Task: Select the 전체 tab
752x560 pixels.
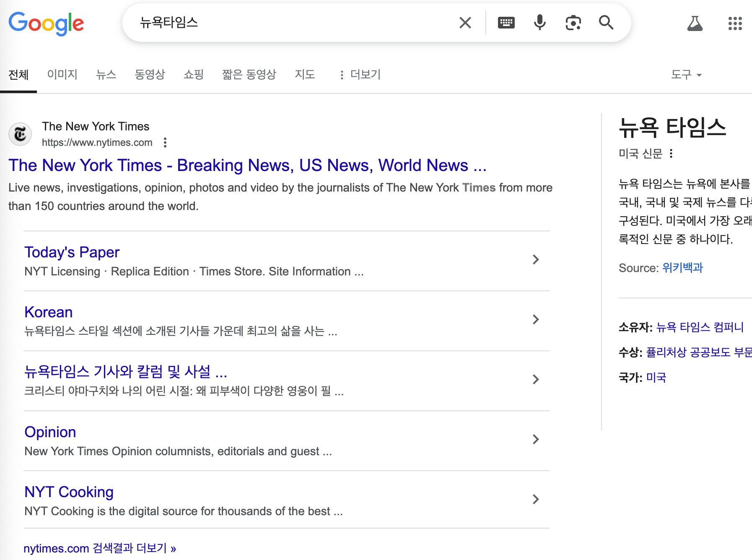Action: 18,75
